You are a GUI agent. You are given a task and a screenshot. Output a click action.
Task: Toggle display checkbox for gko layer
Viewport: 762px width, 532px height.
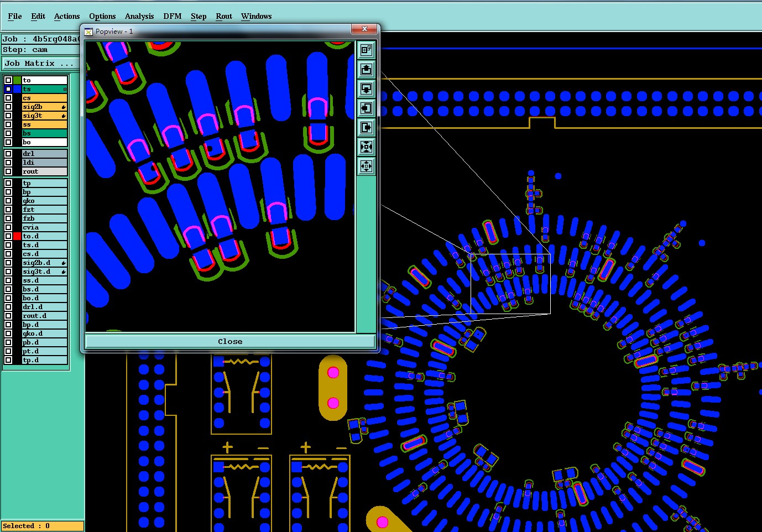coord(8,201)
